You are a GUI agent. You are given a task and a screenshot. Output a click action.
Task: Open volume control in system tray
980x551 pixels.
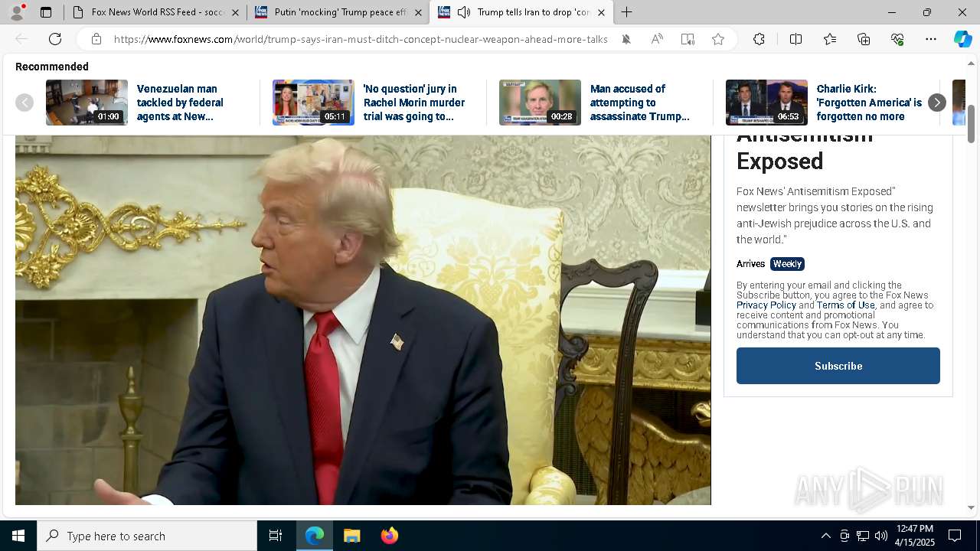click(x=880, y=536)
